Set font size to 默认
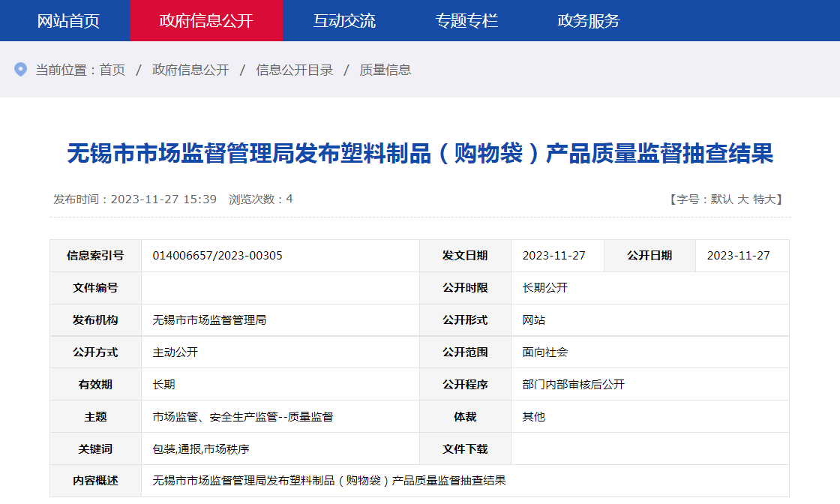Screen dimensions: 840x504 pyautogui.click(x=721, y=199)
